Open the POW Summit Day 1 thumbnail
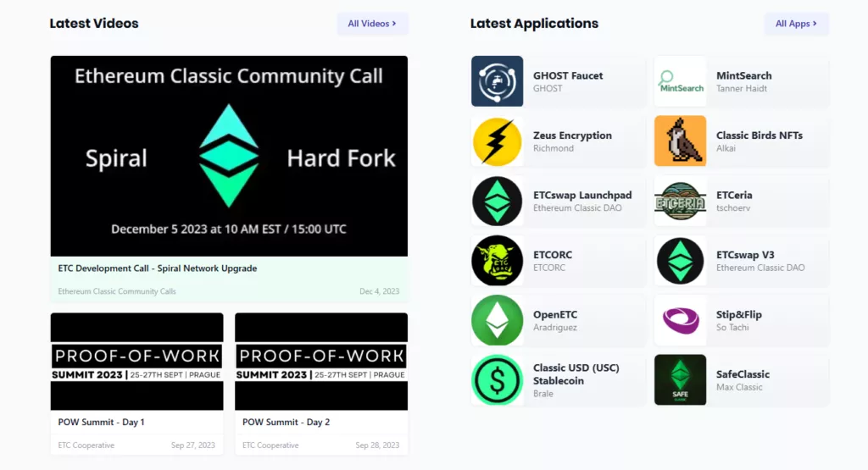The image size is (868, 470). click(136, 362)
